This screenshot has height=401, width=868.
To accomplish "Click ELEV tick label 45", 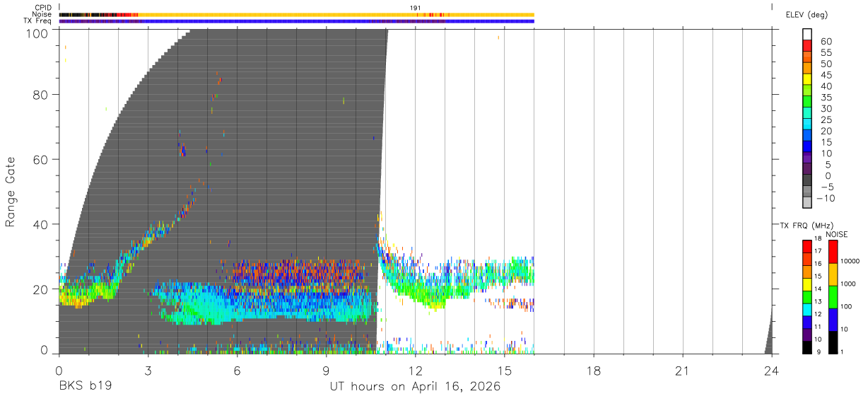I will point(826,75).
